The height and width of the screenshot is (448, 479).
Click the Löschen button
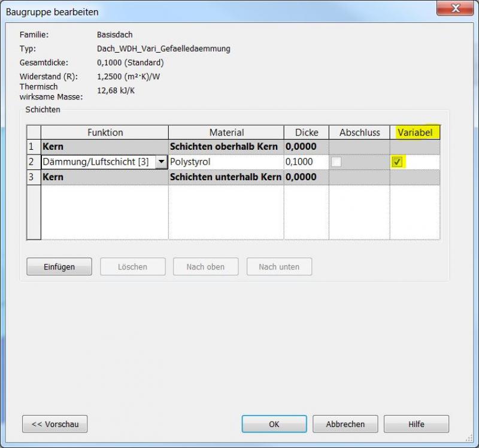132,267
